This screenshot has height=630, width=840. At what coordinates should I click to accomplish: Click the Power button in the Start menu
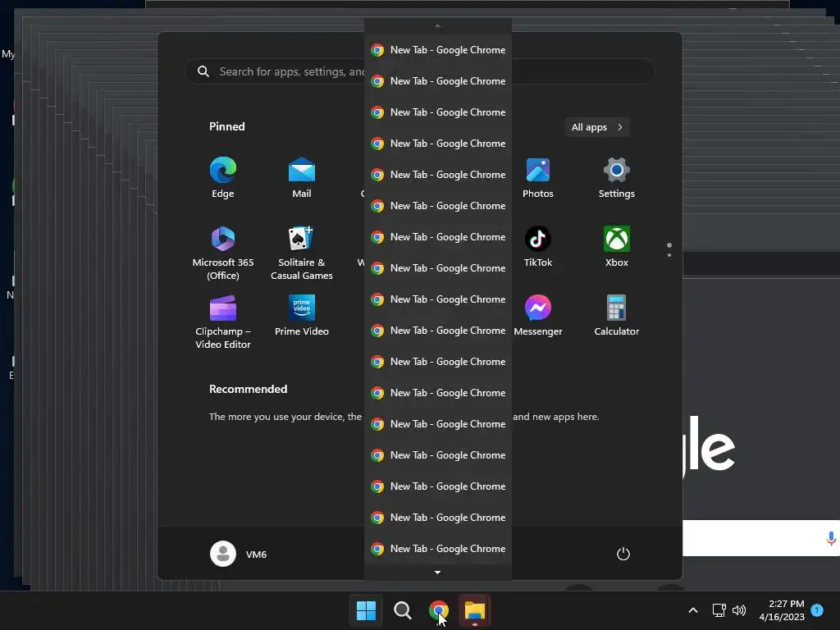click(x=623, y=554)
